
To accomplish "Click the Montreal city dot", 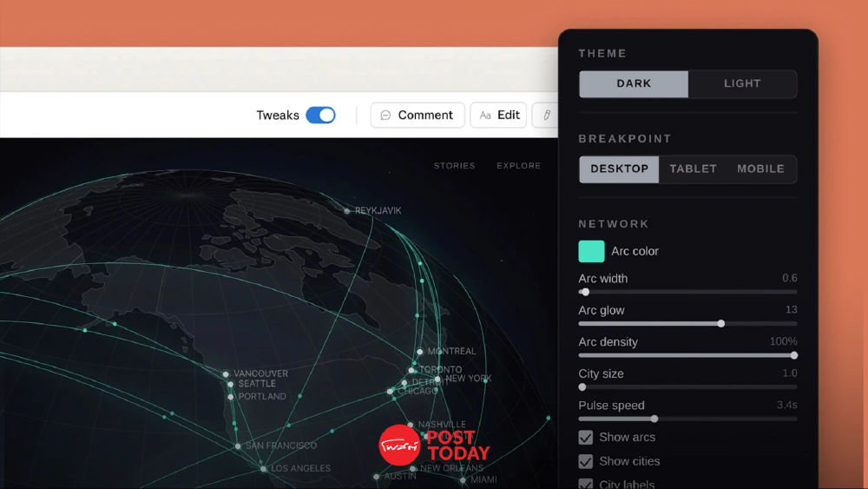I will [419, 352].
